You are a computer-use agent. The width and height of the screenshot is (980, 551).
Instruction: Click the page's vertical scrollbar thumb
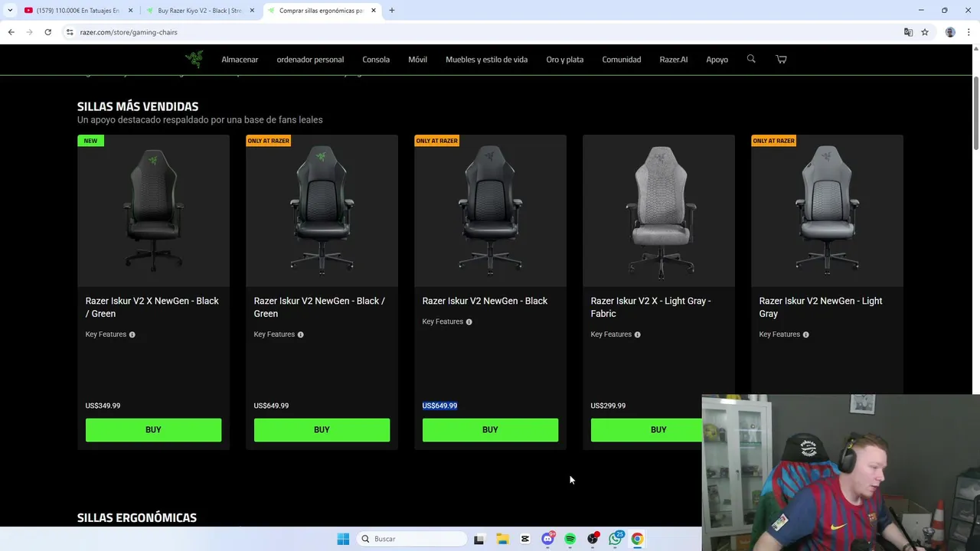coord(976,113)
